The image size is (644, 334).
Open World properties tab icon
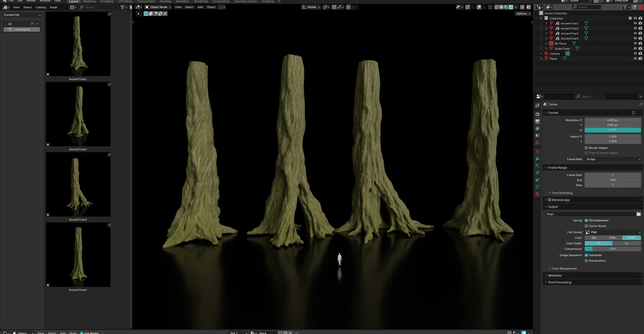(537, 142)
